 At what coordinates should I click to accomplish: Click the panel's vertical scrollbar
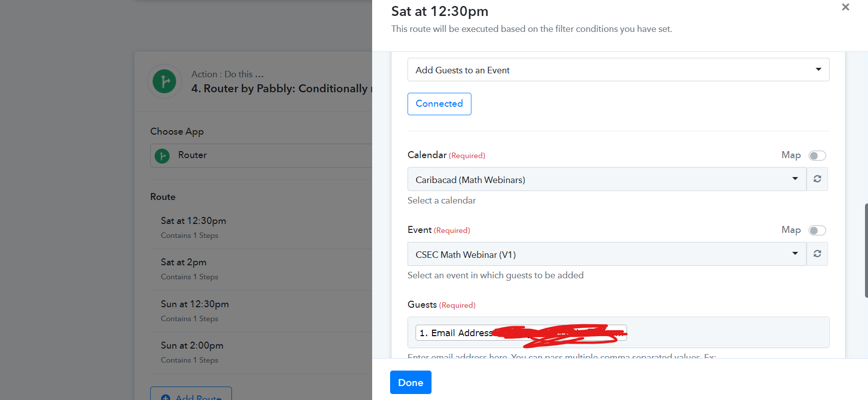(866, 250)
